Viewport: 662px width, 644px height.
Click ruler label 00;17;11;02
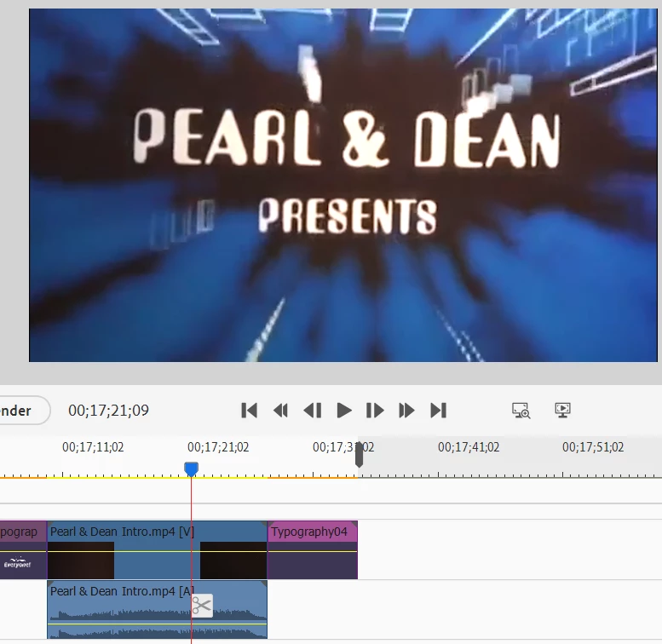click(93, 447)
